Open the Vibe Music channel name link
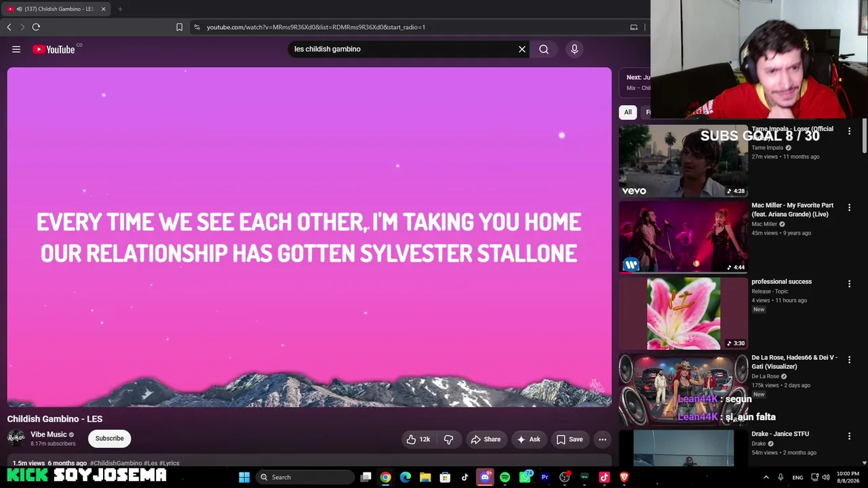Screen dimensions: 868x488 coord(48,434)
